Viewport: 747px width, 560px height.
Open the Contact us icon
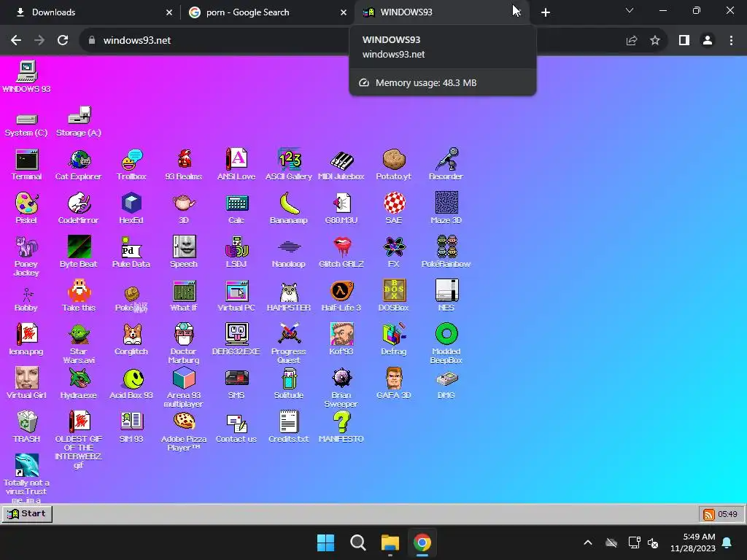pos(236,427)
